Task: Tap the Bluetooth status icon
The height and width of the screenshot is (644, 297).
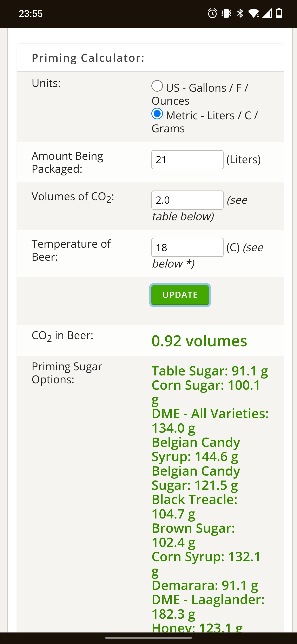Action: [x=240, y=13]
